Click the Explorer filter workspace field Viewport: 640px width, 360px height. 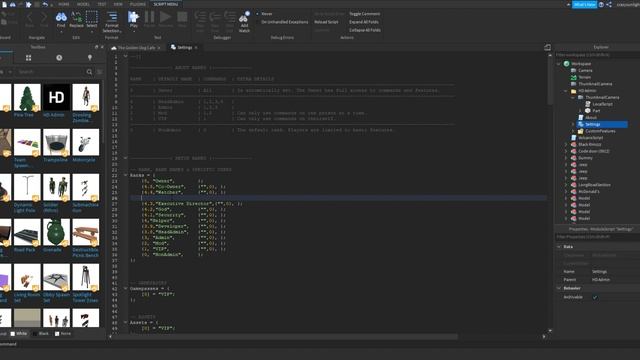point(598,55)
